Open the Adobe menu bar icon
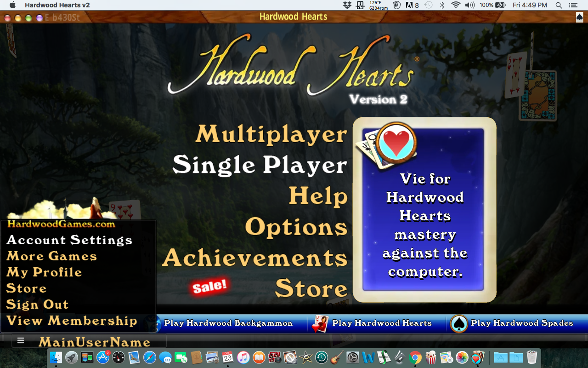This screenshot has height=368, width=588. [412, 5]
